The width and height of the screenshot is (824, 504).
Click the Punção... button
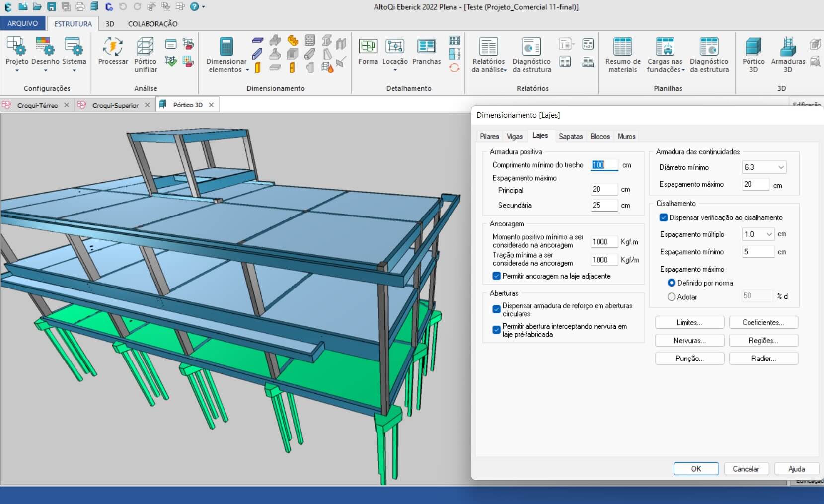[x=689, y=359]
